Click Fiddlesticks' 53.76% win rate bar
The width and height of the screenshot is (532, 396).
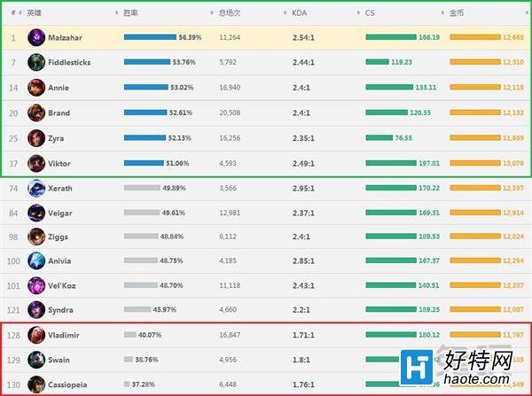[147, 62]
